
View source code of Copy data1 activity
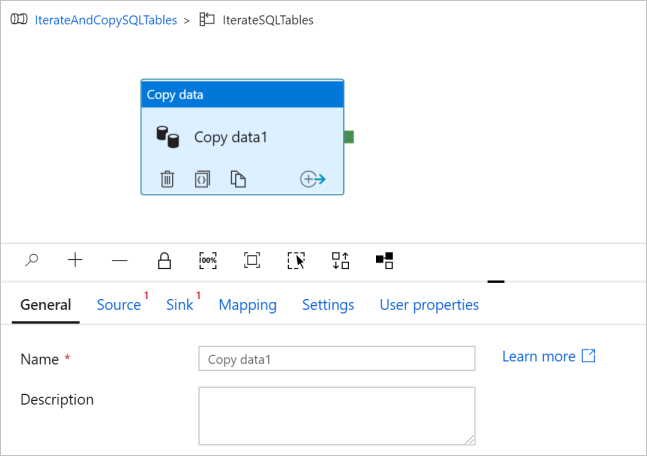[x=202, y=179]
